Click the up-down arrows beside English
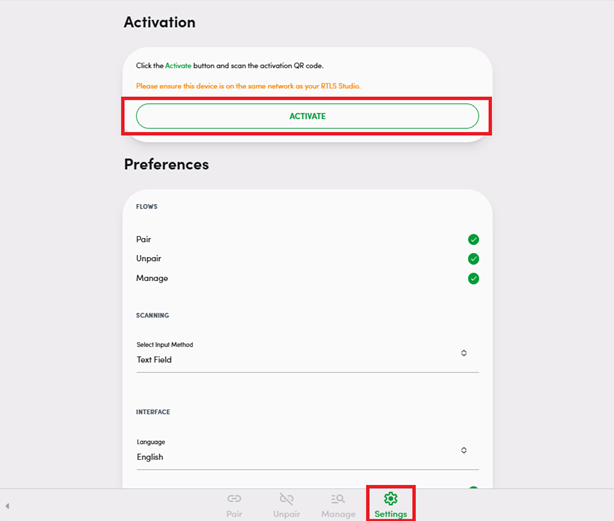 coord(464,450)
